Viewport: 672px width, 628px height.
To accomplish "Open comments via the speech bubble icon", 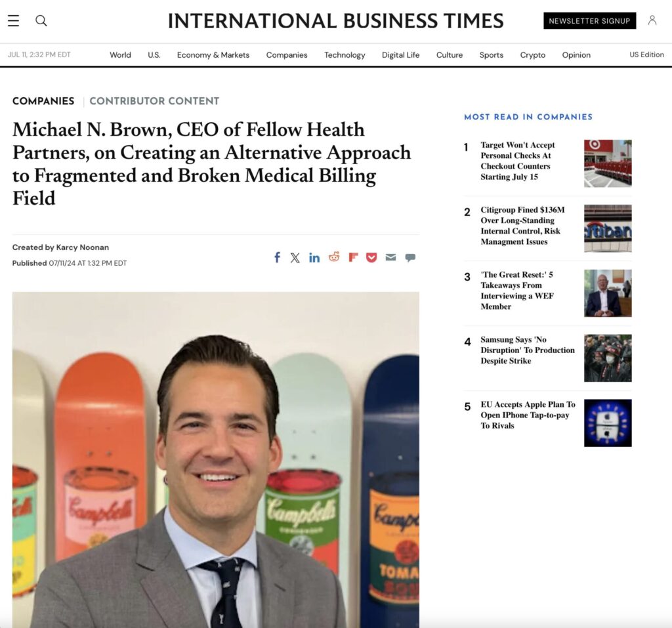I will (409, 257).
